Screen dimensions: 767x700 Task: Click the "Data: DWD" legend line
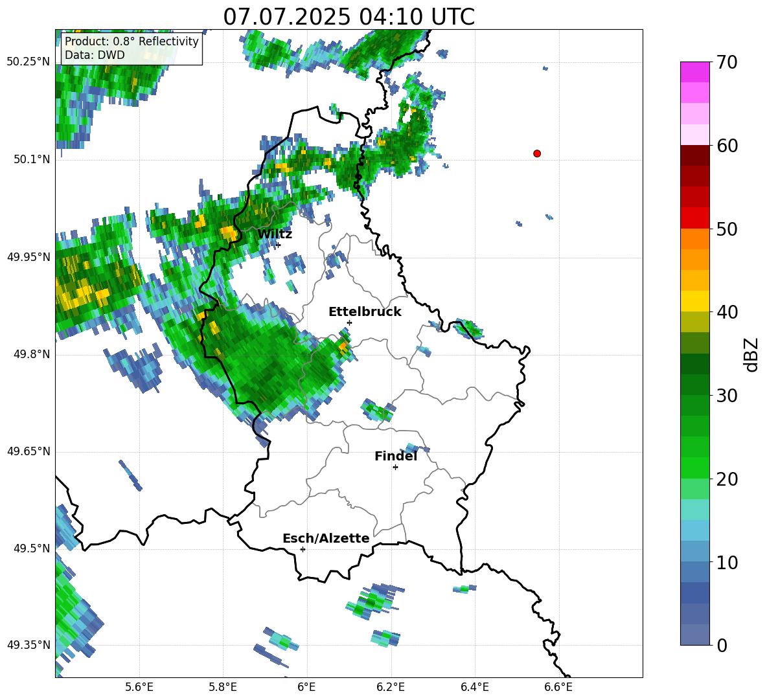coord(95,55)
